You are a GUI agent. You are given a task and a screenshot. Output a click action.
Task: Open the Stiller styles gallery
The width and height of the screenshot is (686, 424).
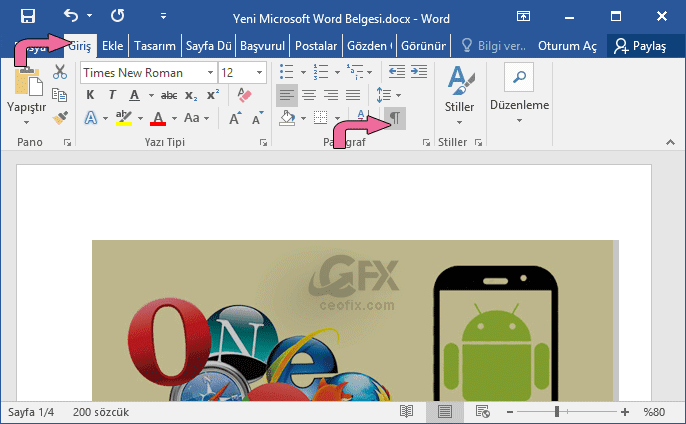(x=459, y=94)
